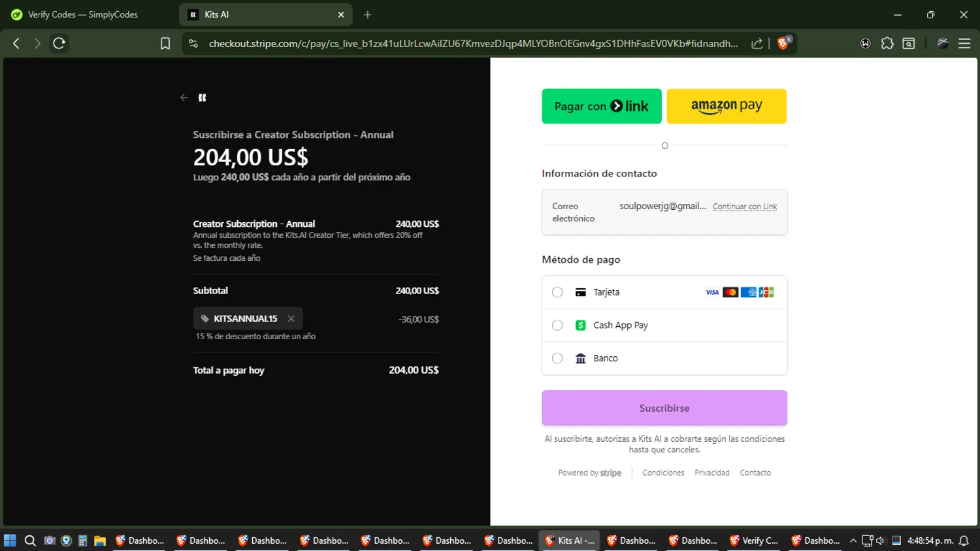Open calculator in taskbar
The height and width of the screenshot is (551, 980).
[x=83, y=541]
